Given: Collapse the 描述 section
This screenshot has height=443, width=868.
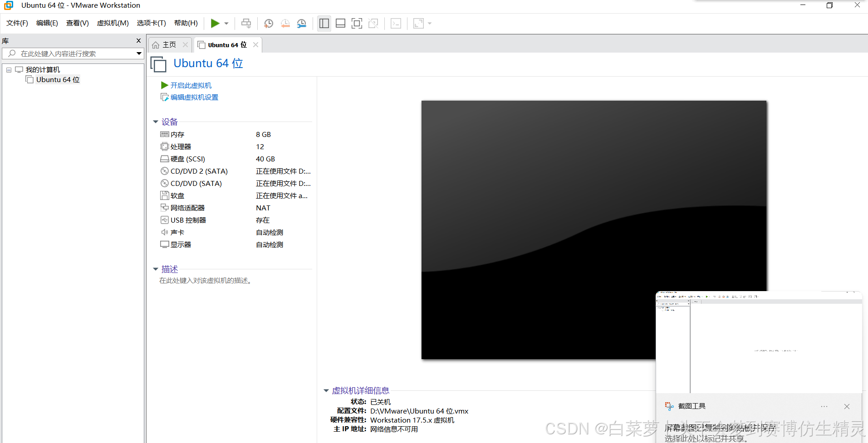Looking at the screenshot, I should (x=156, y=269).
